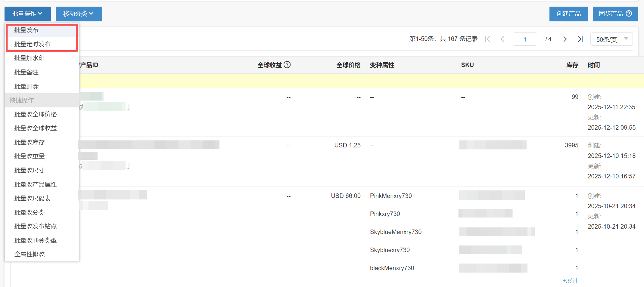Select 批量改全球价格 quick action

(36, 114)
